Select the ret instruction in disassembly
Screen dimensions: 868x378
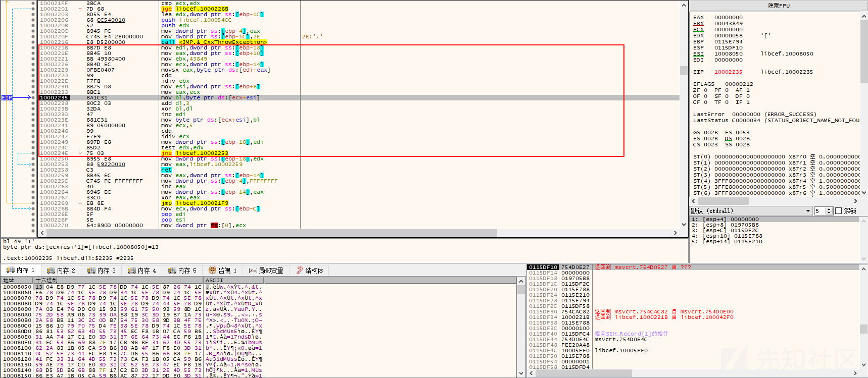pyautogui.click(x=166, y=170)
